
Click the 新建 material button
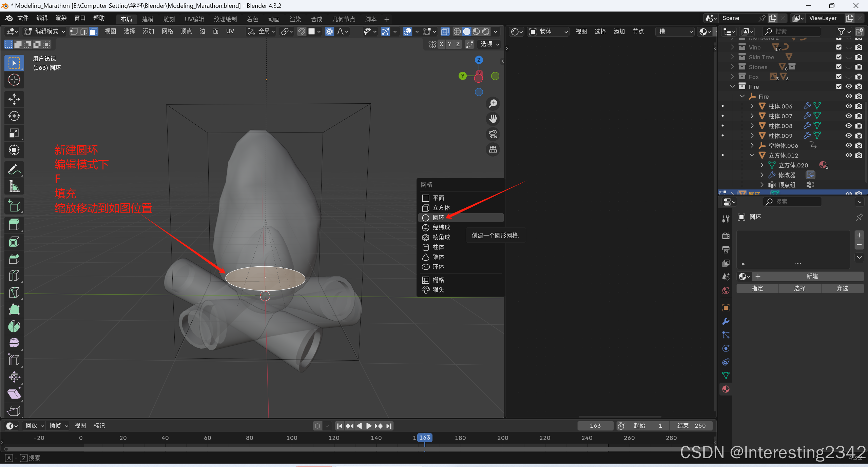[812, 276]
